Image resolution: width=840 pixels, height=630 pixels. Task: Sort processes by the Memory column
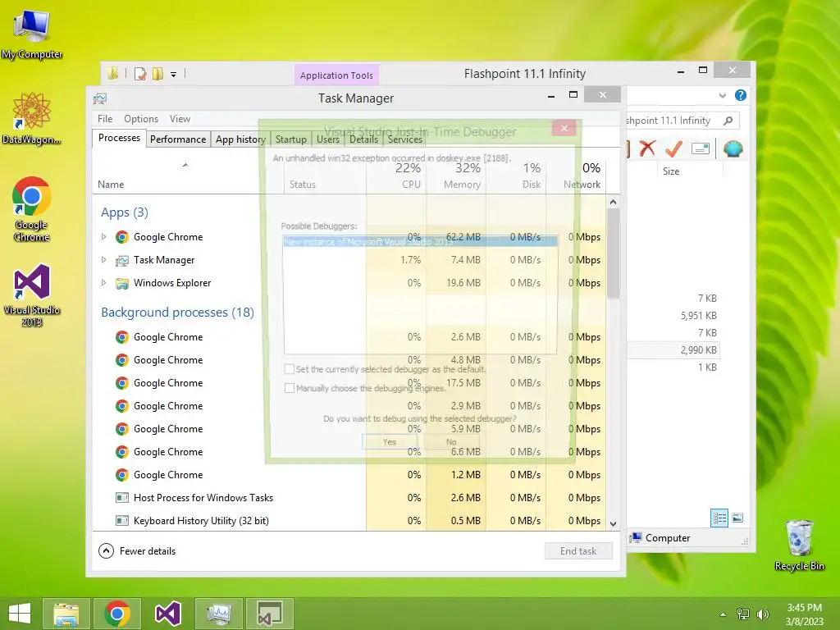point(456,176)
